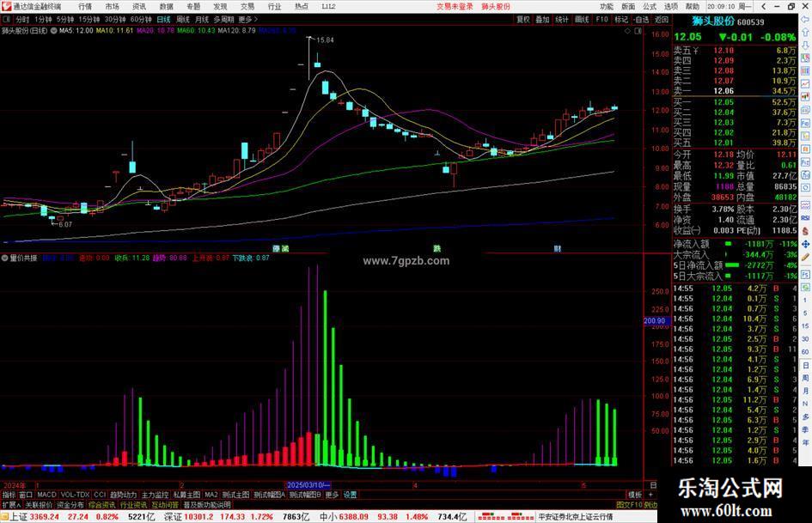This screenshot has width=812, height=523.
Task: Click the 月 period icon in right sidebar
Action: 805,391
